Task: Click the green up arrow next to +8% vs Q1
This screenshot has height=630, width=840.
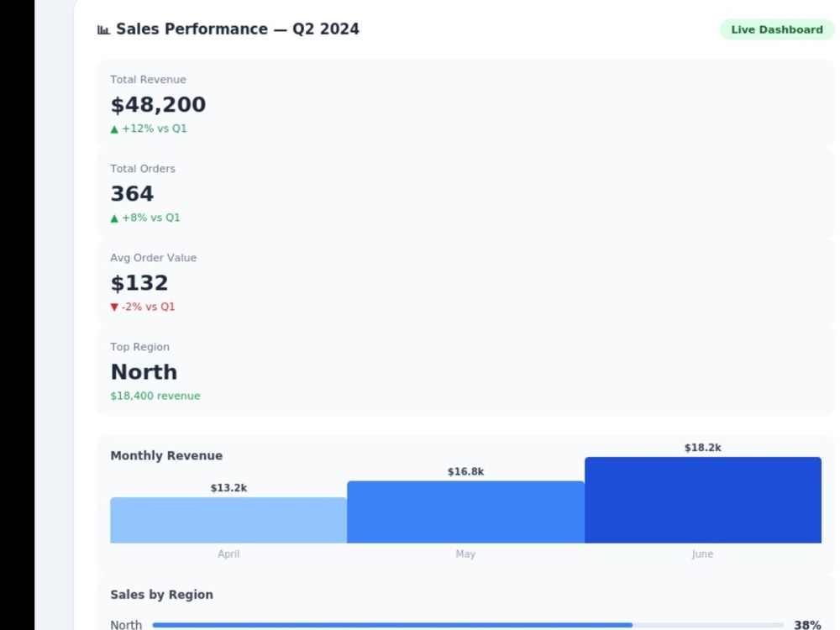Action: coord(114,218)
